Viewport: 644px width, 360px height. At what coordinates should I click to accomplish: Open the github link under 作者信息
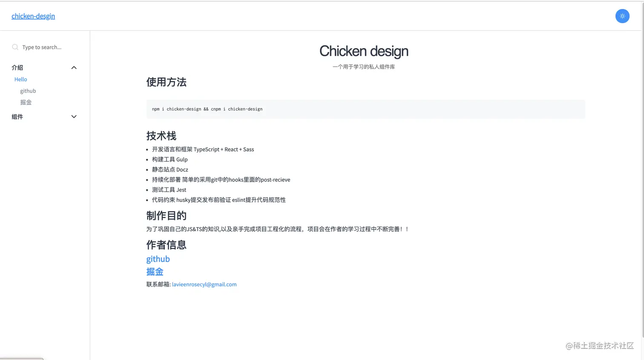(x=158, y=259)
